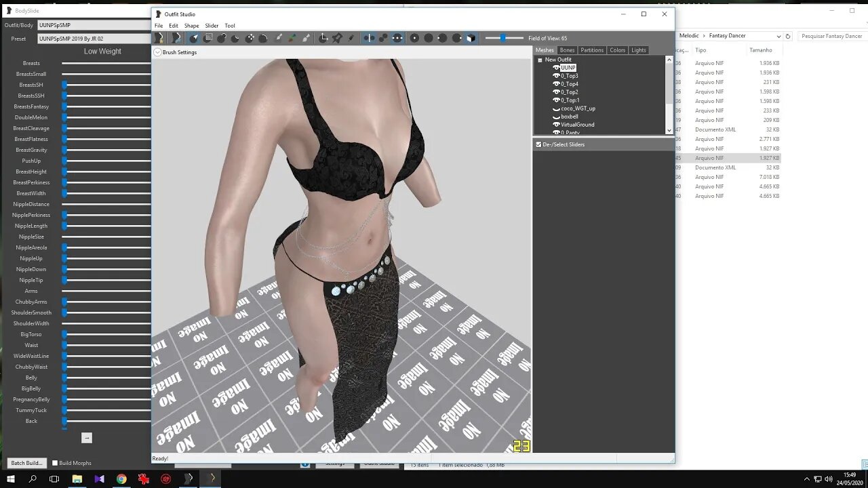Hide the 0_Top3 mesh via eye icon
The width and height of the screenshot is (868, 488).
[x=556, y=76]
